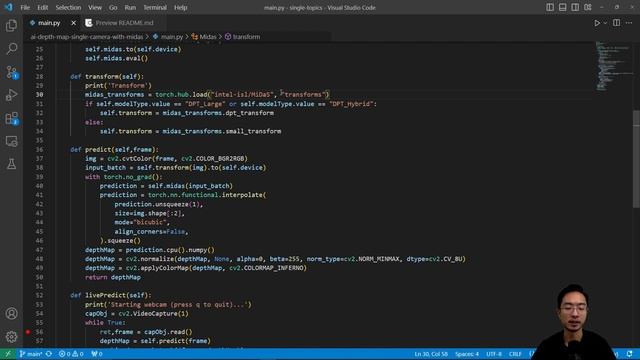Click 'self.midas.eval()' on line 26
640x360 pixels.
pyautogui.click(x=116, y=58)
